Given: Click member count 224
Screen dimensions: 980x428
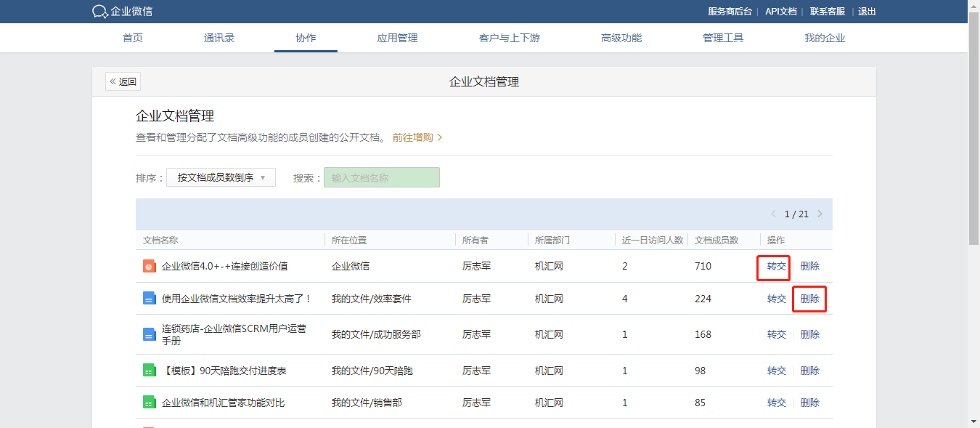Looking at the screenshot, I should tap(703, 299).
